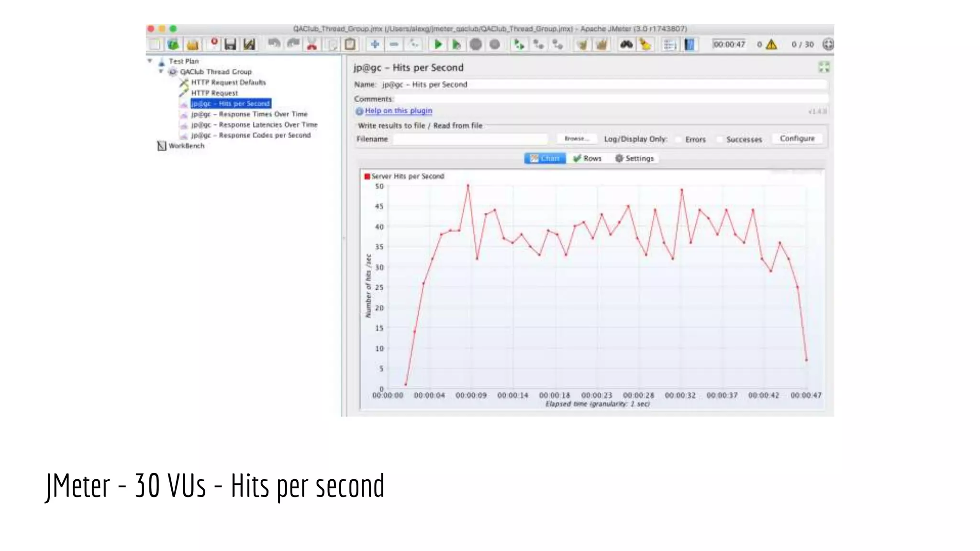Open the Function Helper dialog icon
The width and height of the screenshot is (980, 551).
click(x=670, y=44)
